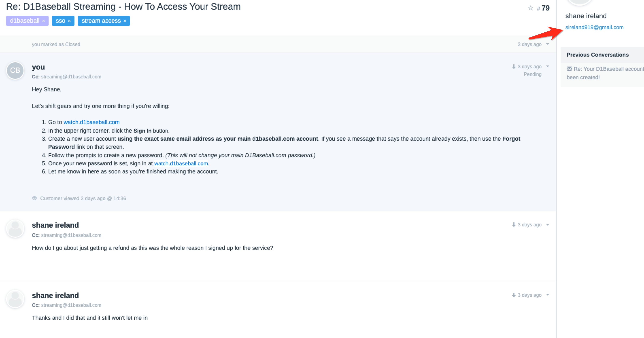Click step 2 'Sign In button' instruction
The image size is (644, 338).
tap(109, 131)
